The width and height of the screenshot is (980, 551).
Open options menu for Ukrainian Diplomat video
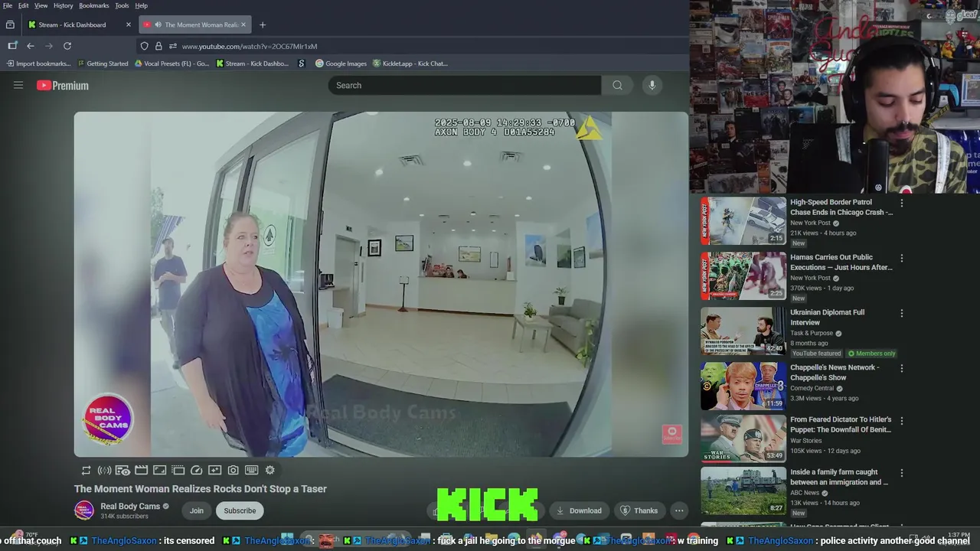pyautogui.click(x=902, y=313)
